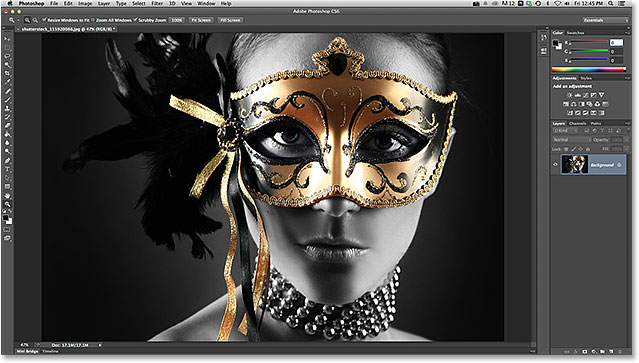Open the Zoom tool preset picker arrow
639x363 pixels.
coord(18,20)
